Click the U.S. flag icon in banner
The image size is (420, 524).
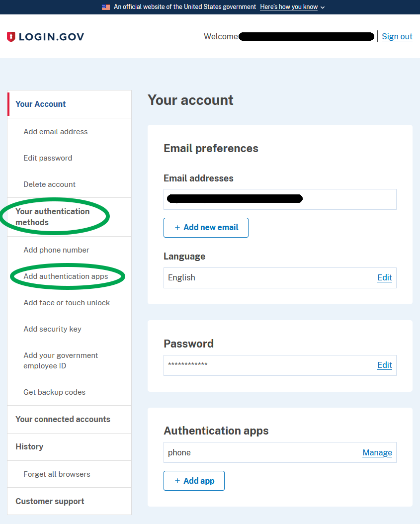[105, 7]
